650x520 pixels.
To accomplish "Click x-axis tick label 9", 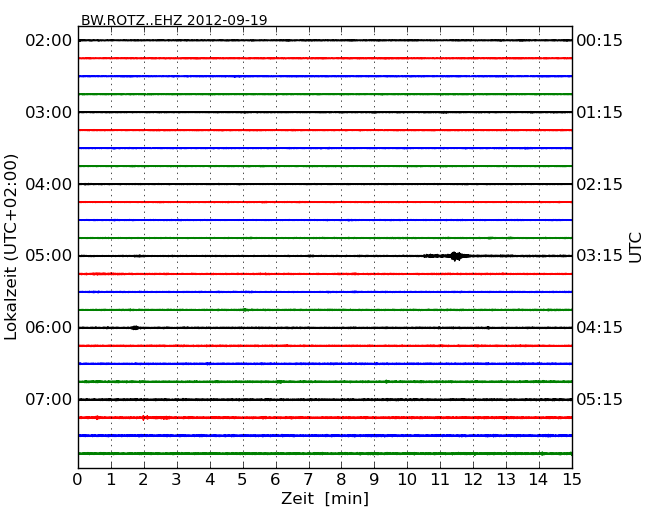I will coord(374,480).
